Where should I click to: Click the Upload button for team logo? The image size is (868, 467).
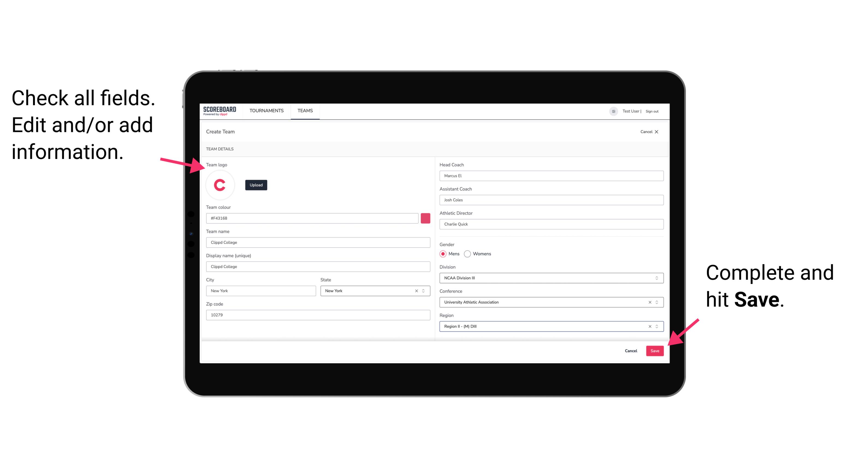(255, 185)
